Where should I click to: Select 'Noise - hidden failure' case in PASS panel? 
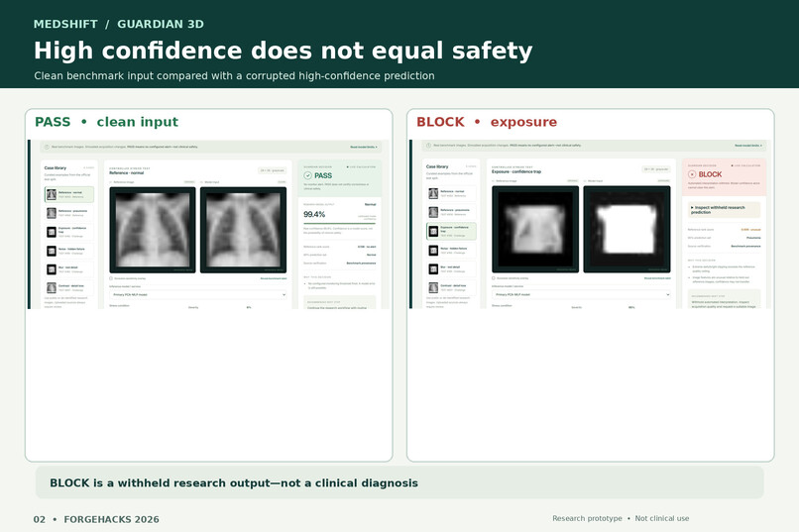coord(69,251)
